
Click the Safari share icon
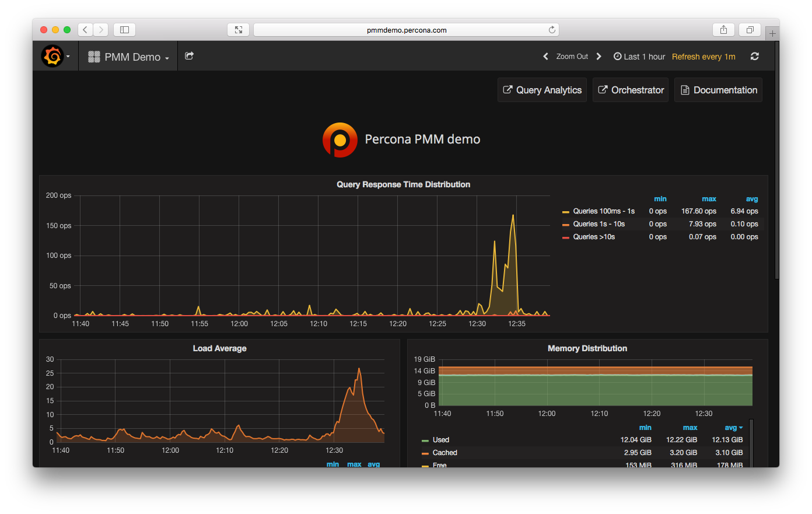(723, 30)
